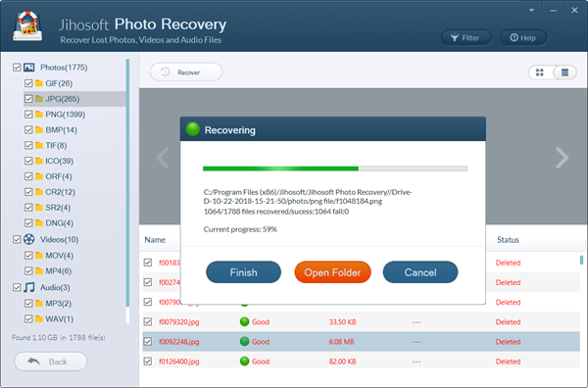Open recovered files with Open Folder
The width and height of the screenshot is (588, 388).
pyautogui.click(x=332, y=272)
